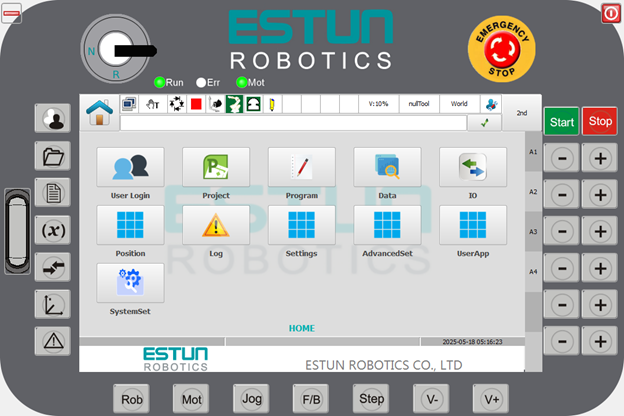Decrease speed with V- key
Screen dimensions: 624x416
pos(431,399)
